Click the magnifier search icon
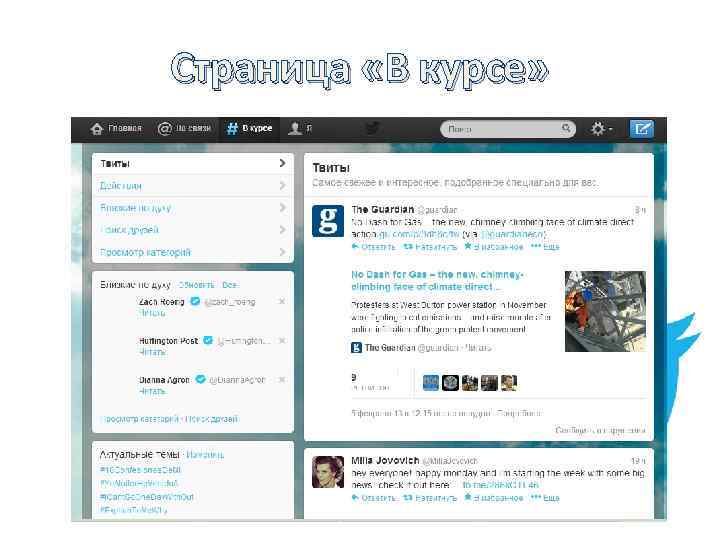 (x=566, y=128)
